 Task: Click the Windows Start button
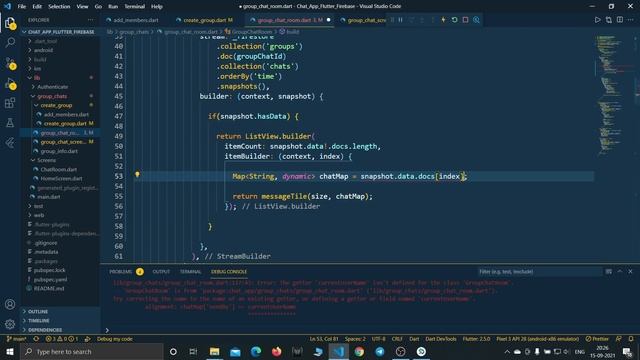[10, 351]
